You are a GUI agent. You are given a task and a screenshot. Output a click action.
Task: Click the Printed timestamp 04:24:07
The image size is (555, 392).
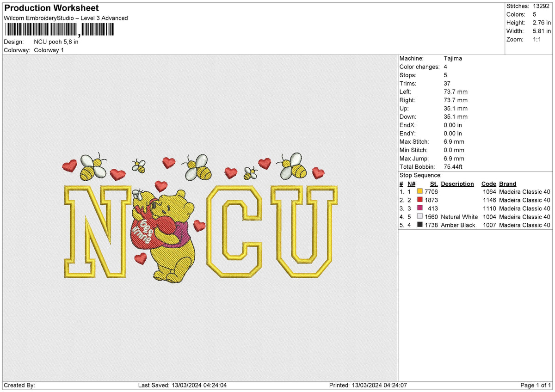point(395,385)
